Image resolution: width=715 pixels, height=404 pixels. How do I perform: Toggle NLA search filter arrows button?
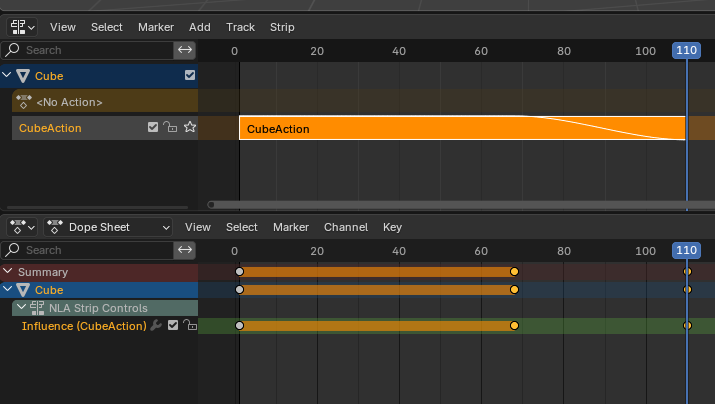[x=185, y=50]
